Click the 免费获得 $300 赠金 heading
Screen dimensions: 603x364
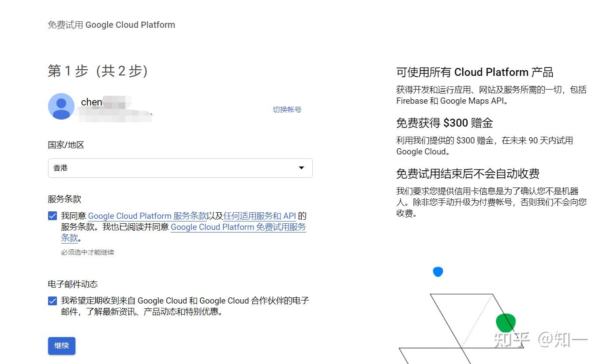[444, 123]
